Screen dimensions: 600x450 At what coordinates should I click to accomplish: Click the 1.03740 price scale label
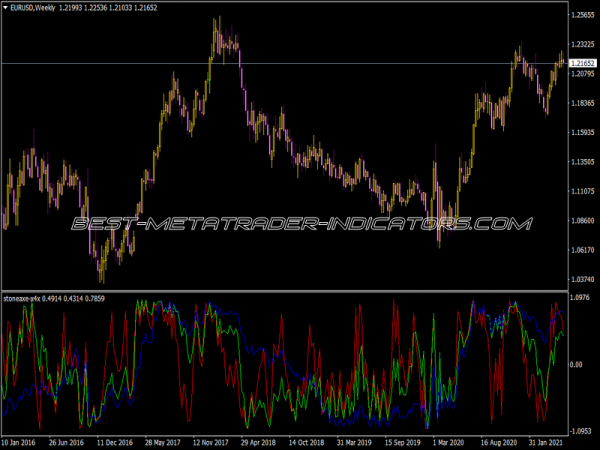(582, 278)
